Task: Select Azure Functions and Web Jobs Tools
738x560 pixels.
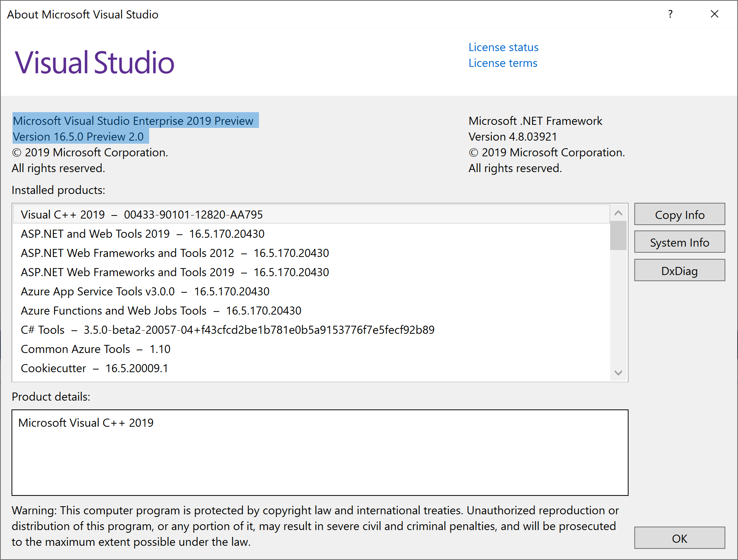Action: pos(161,311)
